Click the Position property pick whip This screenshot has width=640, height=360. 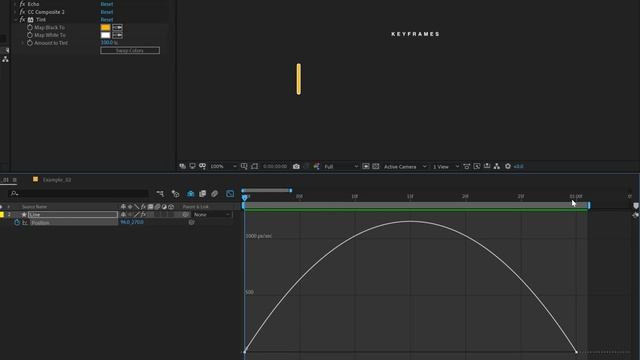(x=191, y=222)
